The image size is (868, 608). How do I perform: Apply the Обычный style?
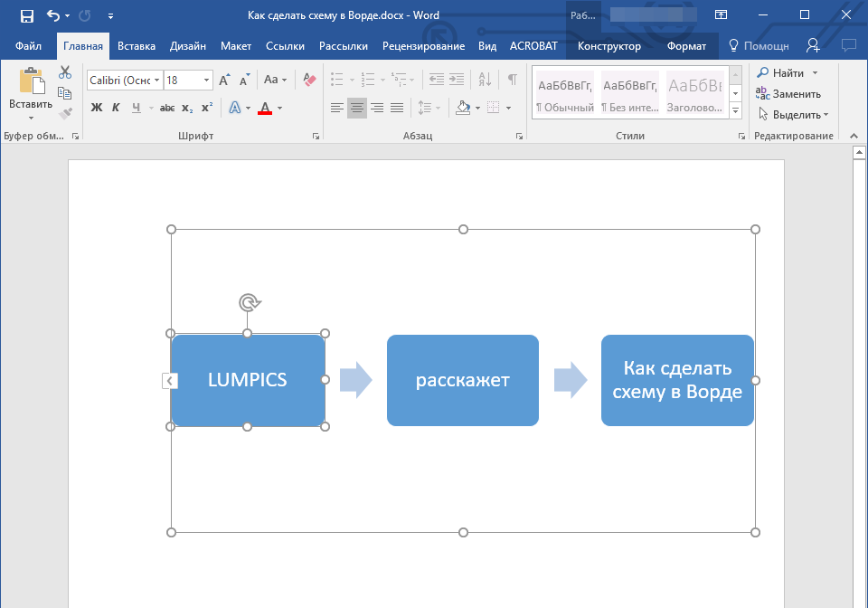pyautogui.click(x=564, y=93)
